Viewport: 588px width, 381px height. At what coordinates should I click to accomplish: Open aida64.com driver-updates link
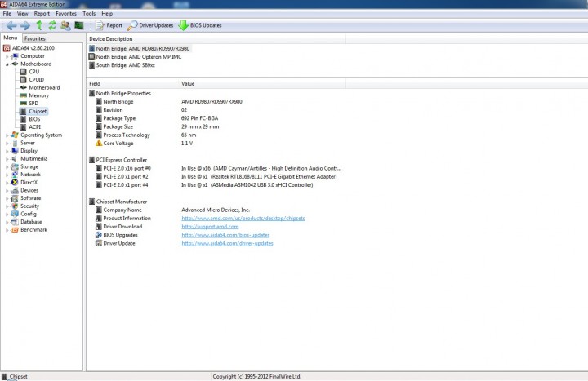[x=227, y=243]
